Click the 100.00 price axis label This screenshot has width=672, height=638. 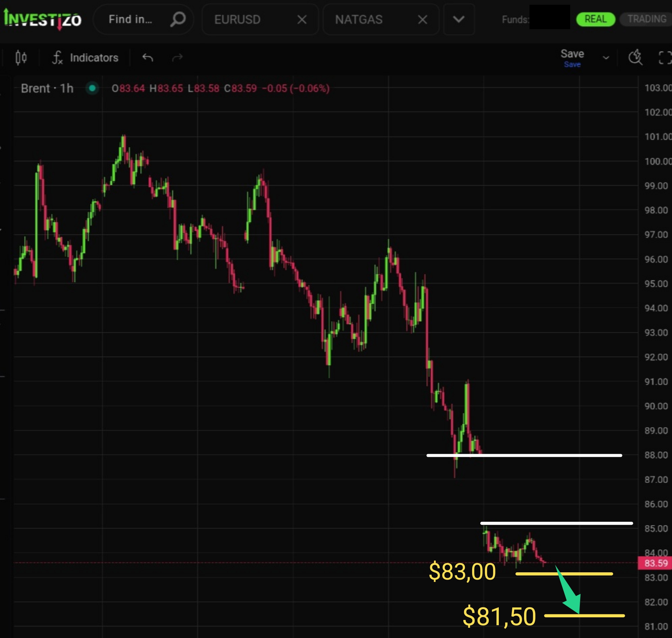[658, 161]
